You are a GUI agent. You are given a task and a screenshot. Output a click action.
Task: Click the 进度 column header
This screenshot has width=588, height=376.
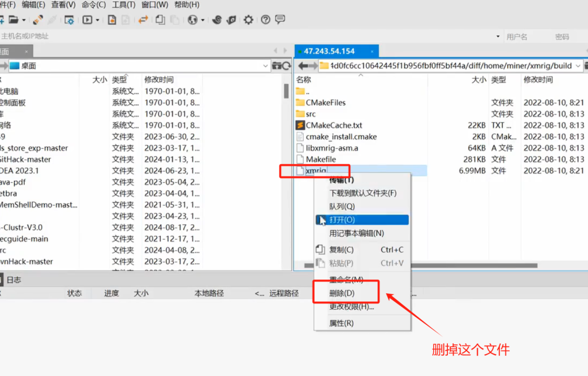(111, 293)
